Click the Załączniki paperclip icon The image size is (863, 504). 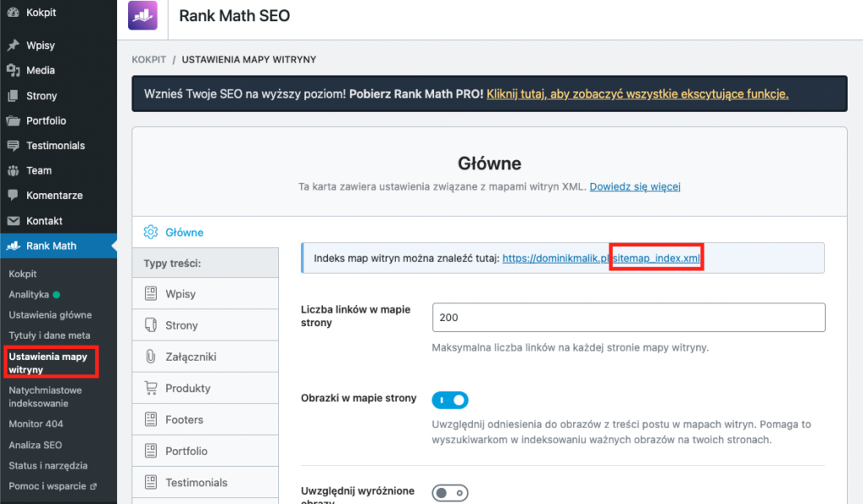point(151,357)
